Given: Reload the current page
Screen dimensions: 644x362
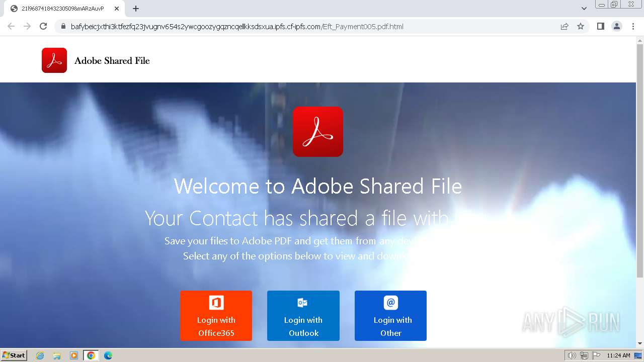Looking at the screenshot, I should (x=43, y=26).
